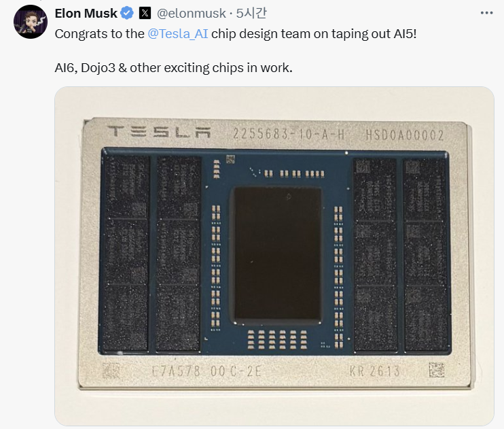
Task: Click the KR 2613 marking on the chip
Action: (374, 371)
